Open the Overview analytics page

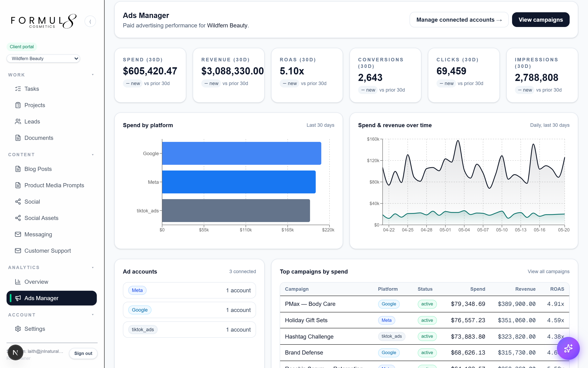coord(51,282)
